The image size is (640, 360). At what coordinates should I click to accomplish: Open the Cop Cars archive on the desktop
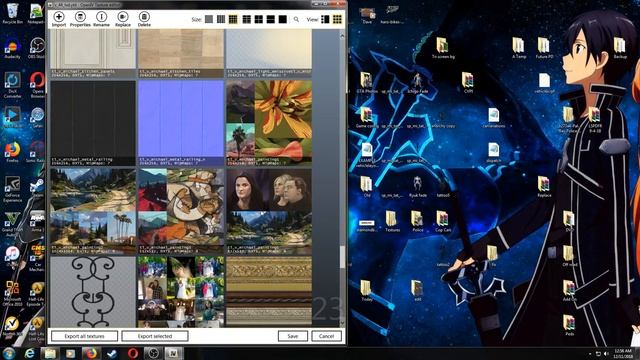pyautogui.click(x=443, y=222)
